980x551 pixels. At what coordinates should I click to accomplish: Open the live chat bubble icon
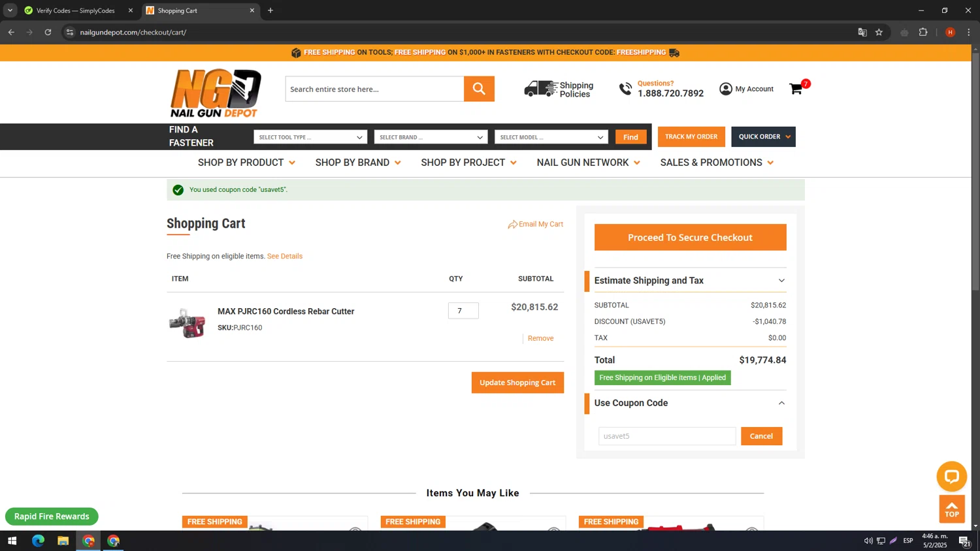tap(951, 477)
